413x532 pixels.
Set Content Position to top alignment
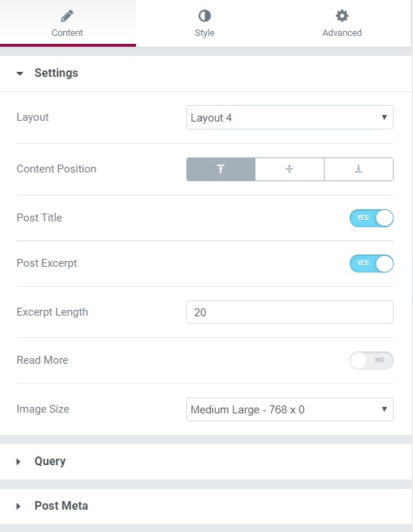[221, 169]
